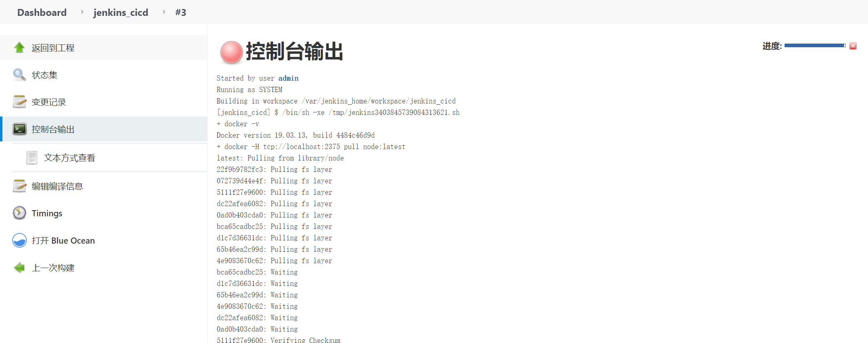Open the Dashboard breadcrumb link
Viewport: 868px width, 343px height.
point(42,13)
